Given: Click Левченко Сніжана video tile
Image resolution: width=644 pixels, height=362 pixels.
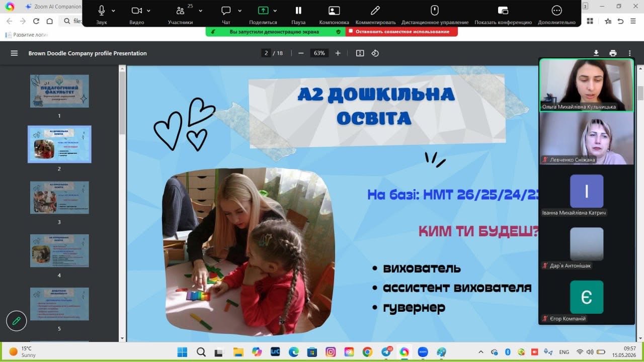Looking at the screenshot, I should 586,138.
